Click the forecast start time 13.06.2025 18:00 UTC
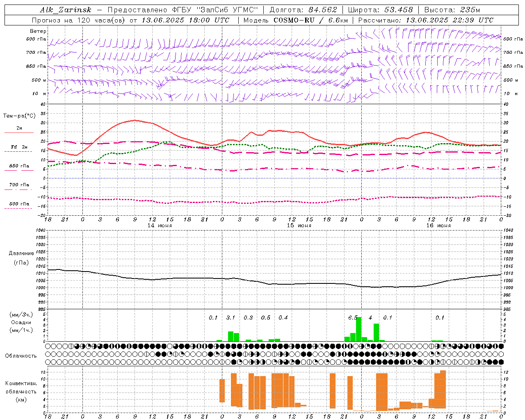This screenshot has width=525, height=420. pos(185,20)
